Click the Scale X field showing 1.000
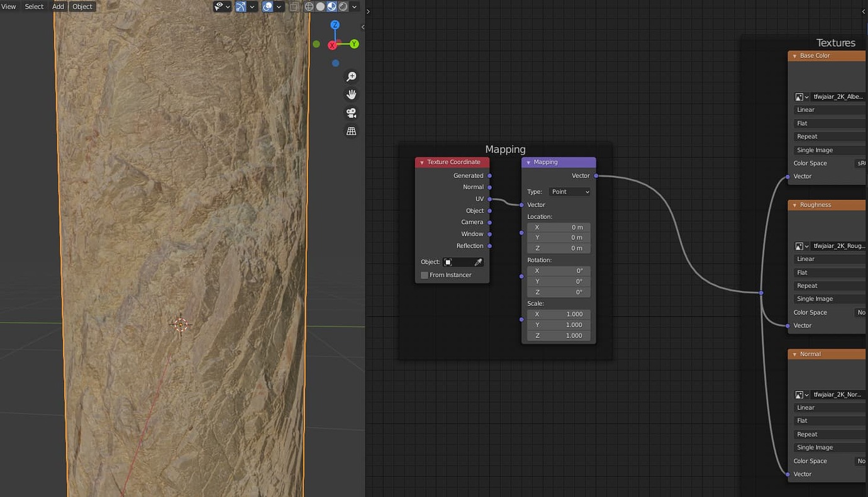The image size is (868, 497). 559,314
